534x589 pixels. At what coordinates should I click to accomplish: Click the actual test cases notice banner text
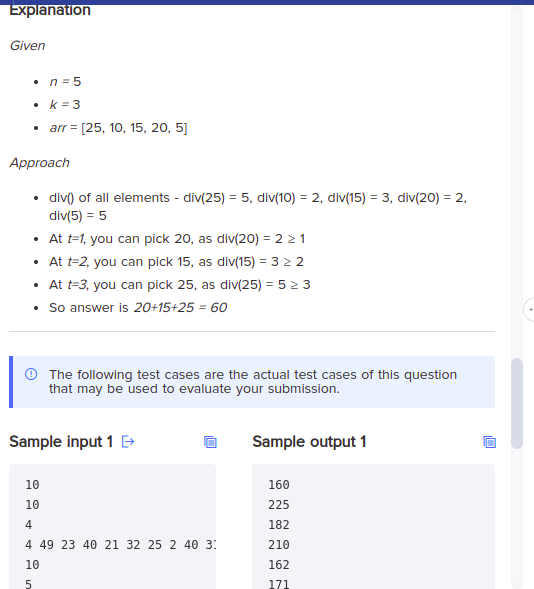click(x=253, y=382)
